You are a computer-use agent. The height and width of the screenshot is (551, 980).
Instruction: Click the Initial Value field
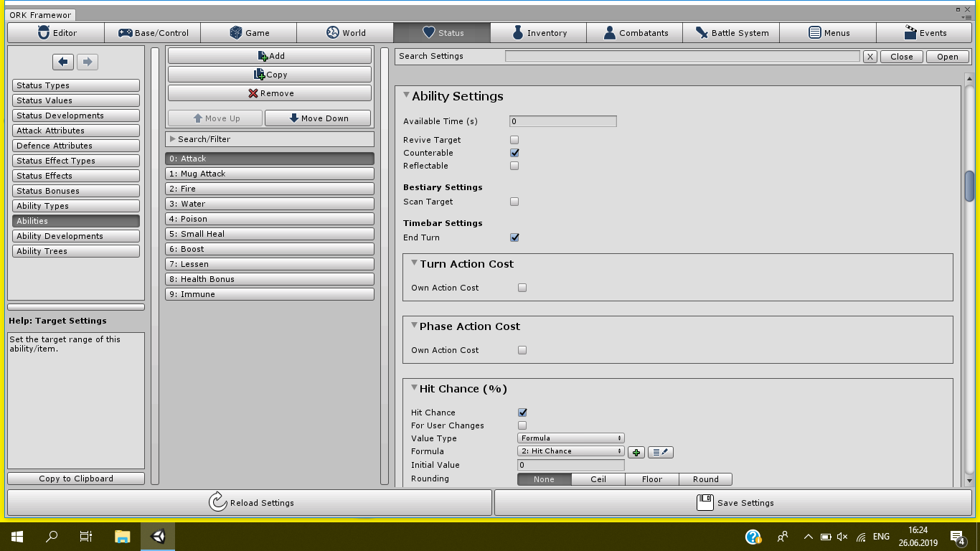click(x=571, y=465)
